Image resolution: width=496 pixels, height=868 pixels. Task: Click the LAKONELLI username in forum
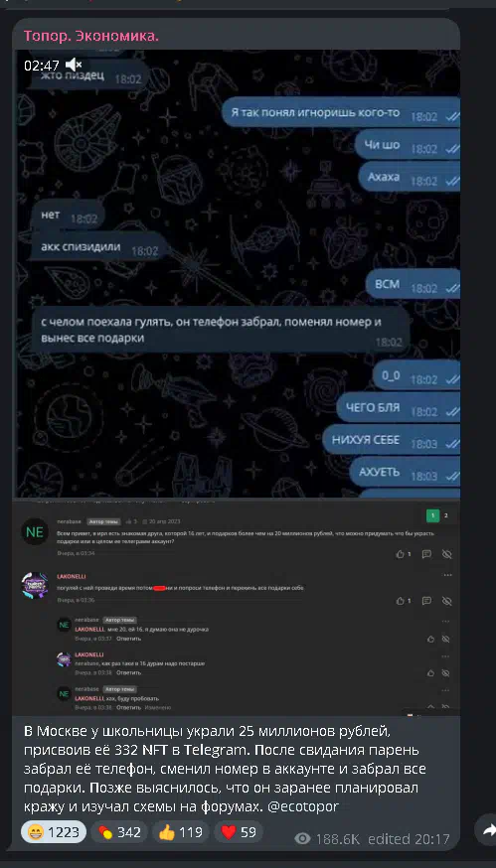pos(72,576)
